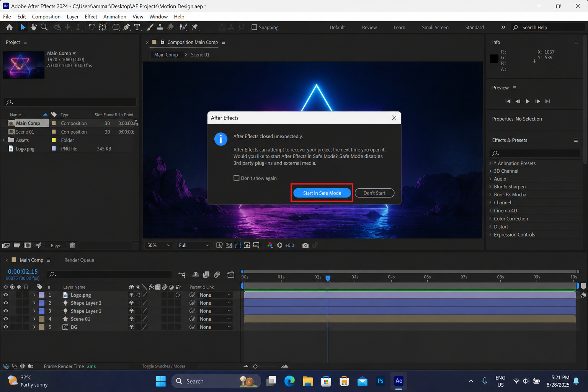Select the Zoom tool in toolbar
The height and width of the screenshot is (392, 588).
(x=44, y=27)
